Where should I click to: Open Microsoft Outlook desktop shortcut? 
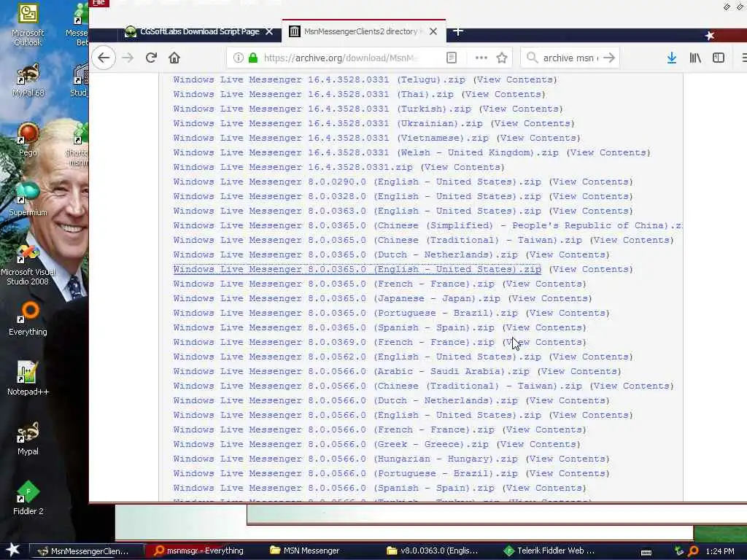click(x=28, y=26)
